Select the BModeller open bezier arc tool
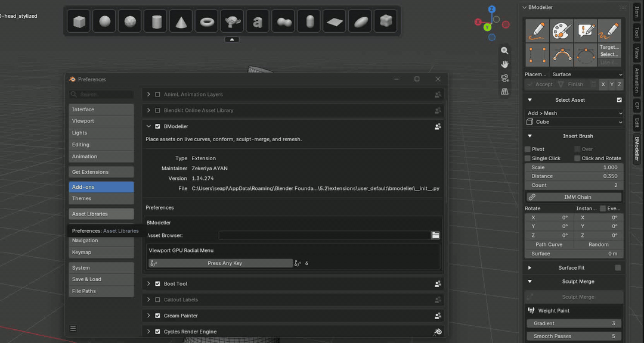This screenshot has height=343, width=644. [562, 55]
